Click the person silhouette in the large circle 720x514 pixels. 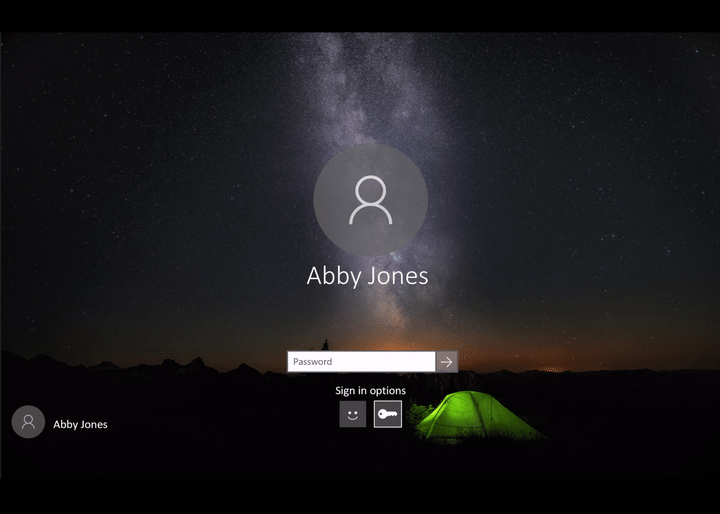[370, 200]
